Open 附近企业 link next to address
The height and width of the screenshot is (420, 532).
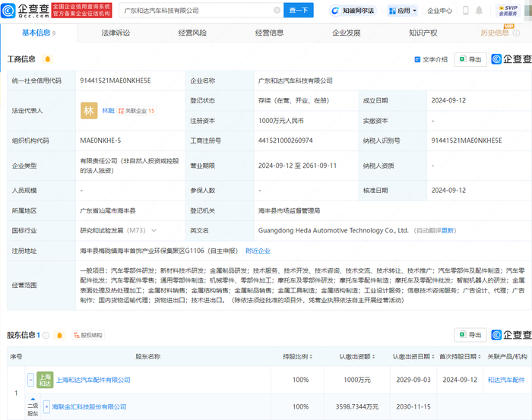[x=258, y=251]
